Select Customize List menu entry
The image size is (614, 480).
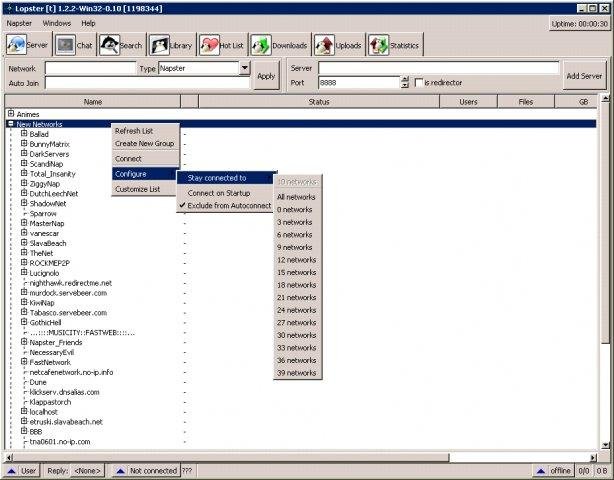coord(145,189)
